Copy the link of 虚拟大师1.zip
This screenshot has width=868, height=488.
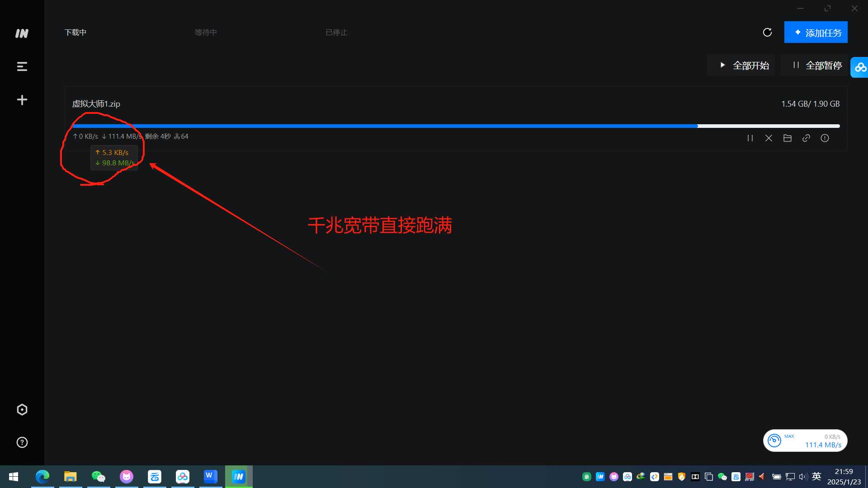click(806, 138)
